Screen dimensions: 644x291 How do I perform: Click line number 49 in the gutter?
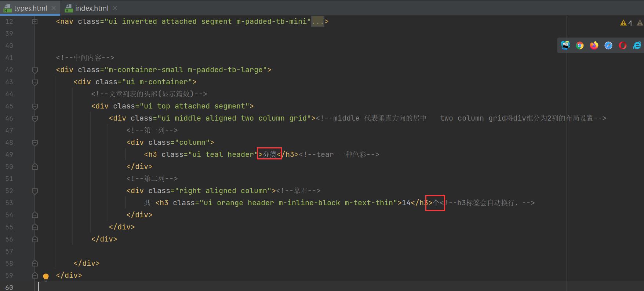9,155
